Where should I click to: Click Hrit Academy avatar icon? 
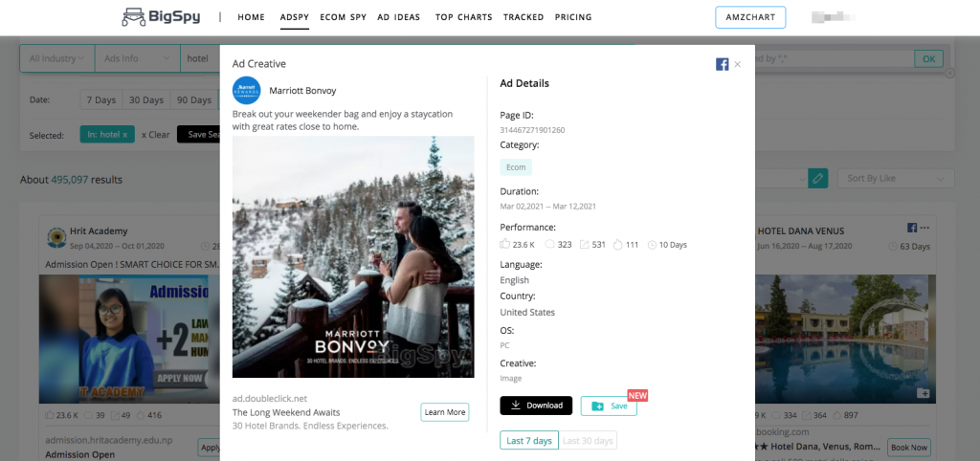[x=56, y=238]
